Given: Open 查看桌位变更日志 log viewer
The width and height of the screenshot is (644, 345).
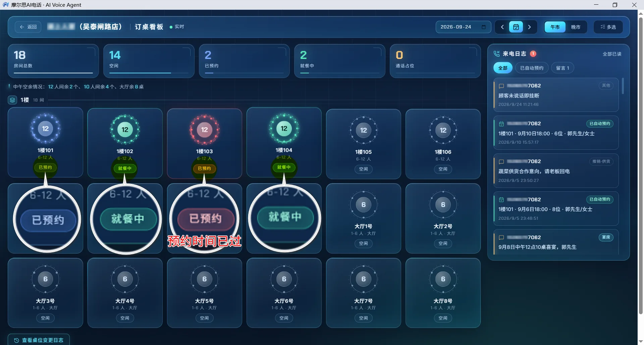Looking at the screenshot, I should [39, 340].
